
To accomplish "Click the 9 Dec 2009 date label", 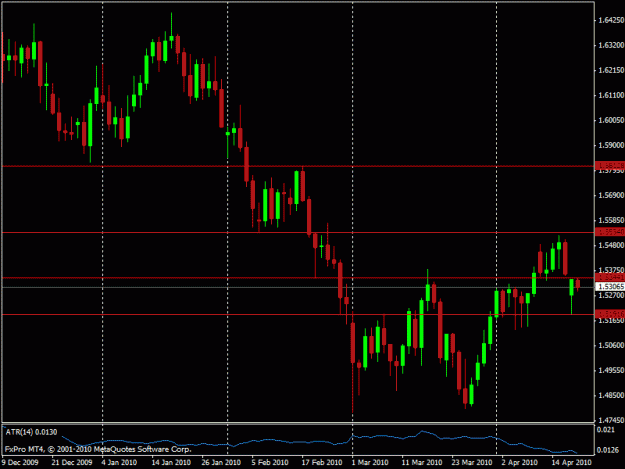I will [x=20, y=462].
